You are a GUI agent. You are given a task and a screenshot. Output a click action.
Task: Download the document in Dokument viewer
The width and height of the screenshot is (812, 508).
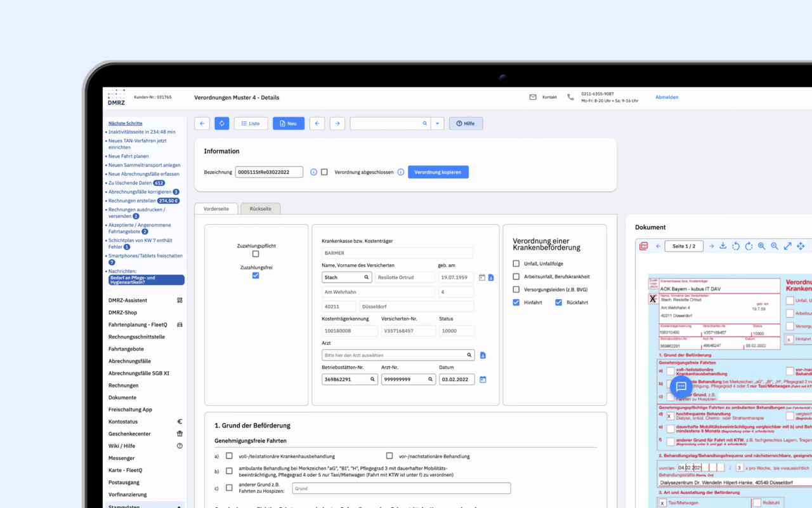[x=723, y=246]
